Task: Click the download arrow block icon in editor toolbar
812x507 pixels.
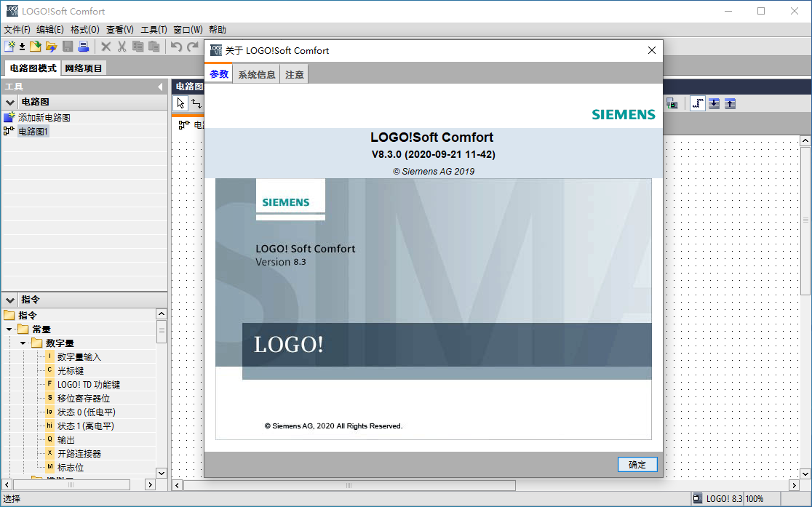Action: [x=714, y=103]
